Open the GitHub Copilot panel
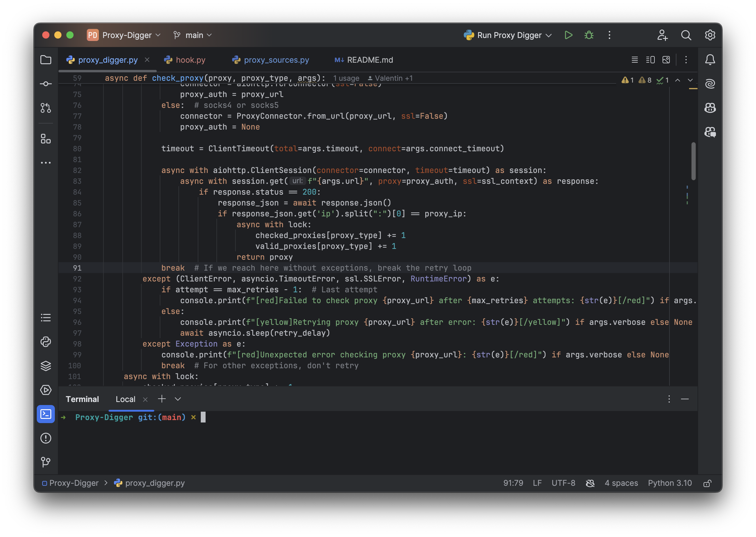756x537 pixels. (710, 108)
